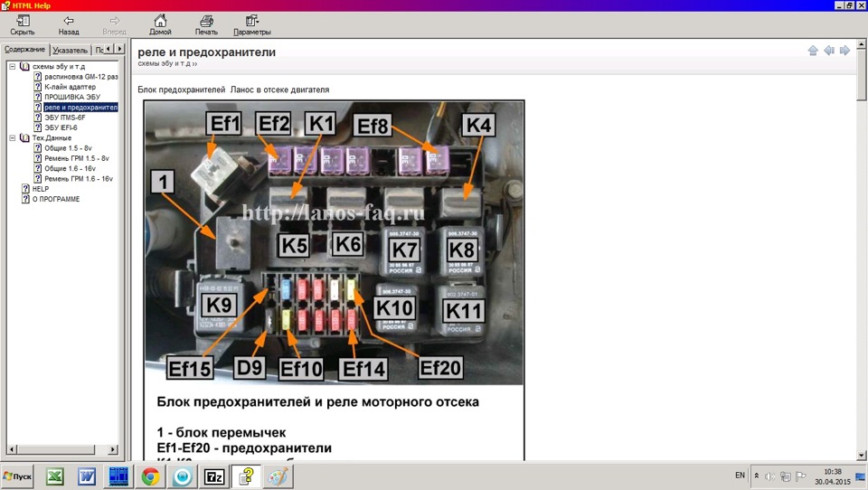The image size is (868, 490).
Task: Open the 'ЭБУ IEFI-6' topic
Action: coord(61,127)
